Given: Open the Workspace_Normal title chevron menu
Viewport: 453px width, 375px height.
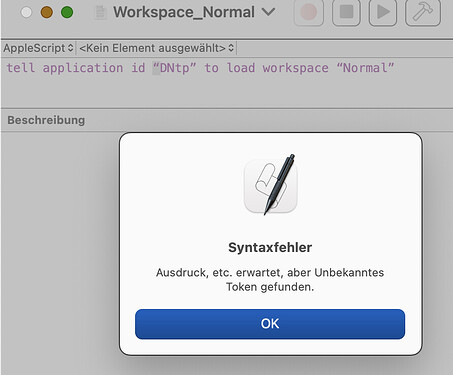Looking at the screenshot, I should coord(268,12).
